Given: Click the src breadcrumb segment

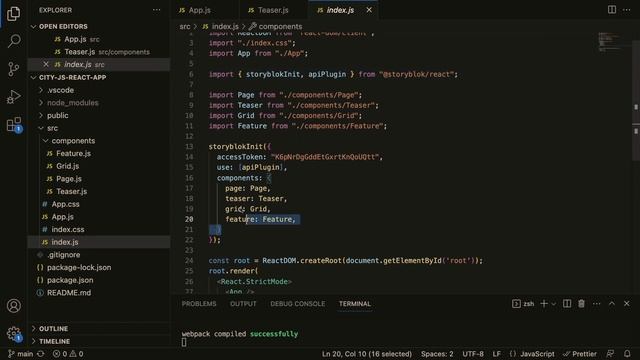Looking at the screenshot, I should (x=185, y=27).
